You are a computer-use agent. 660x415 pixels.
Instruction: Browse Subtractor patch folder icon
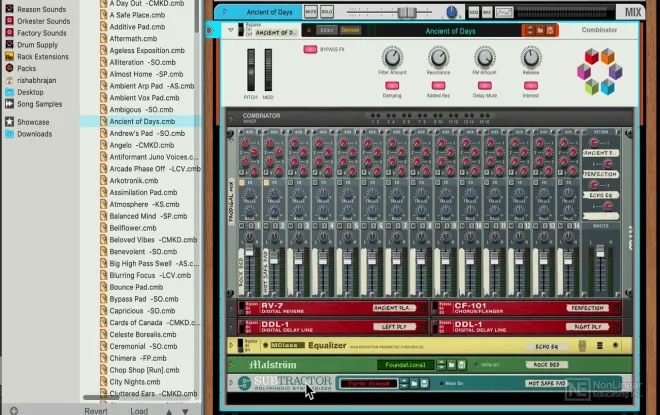tap(414, 383)
